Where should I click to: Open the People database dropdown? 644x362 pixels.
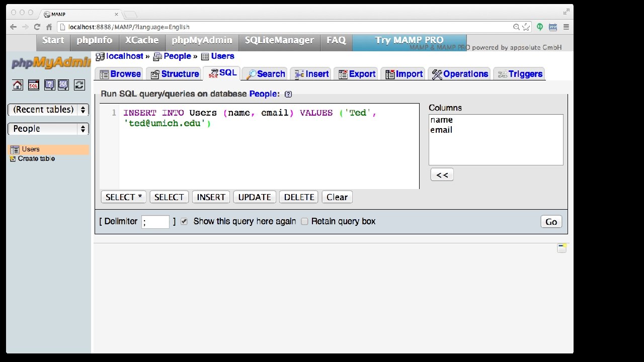[48, 129]
